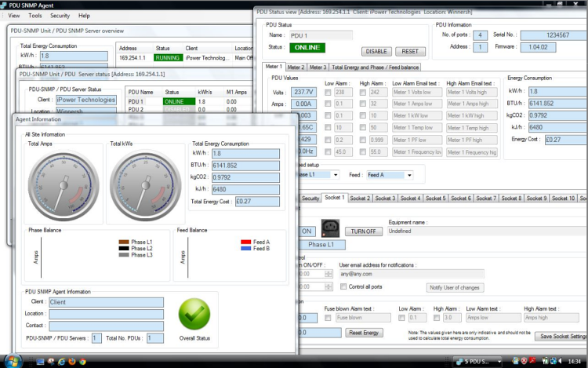Click Notify User of changes button

click(x=455, y=288)
